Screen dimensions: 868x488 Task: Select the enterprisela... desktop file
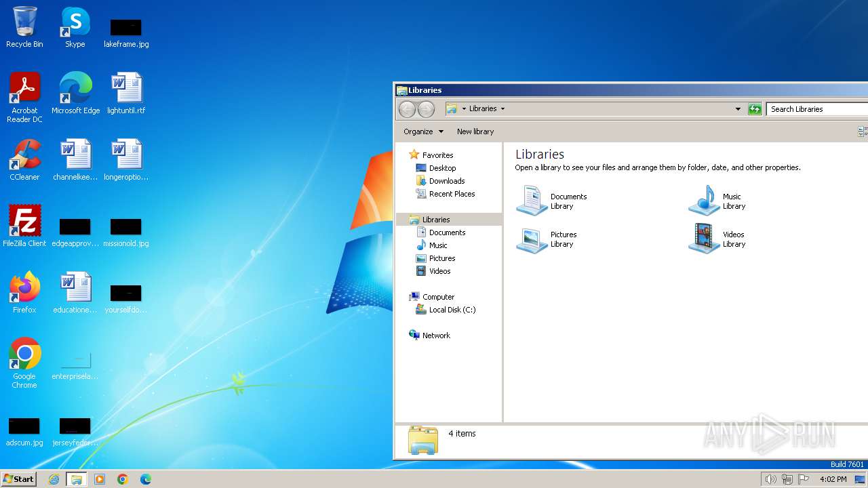coord(75,364)
